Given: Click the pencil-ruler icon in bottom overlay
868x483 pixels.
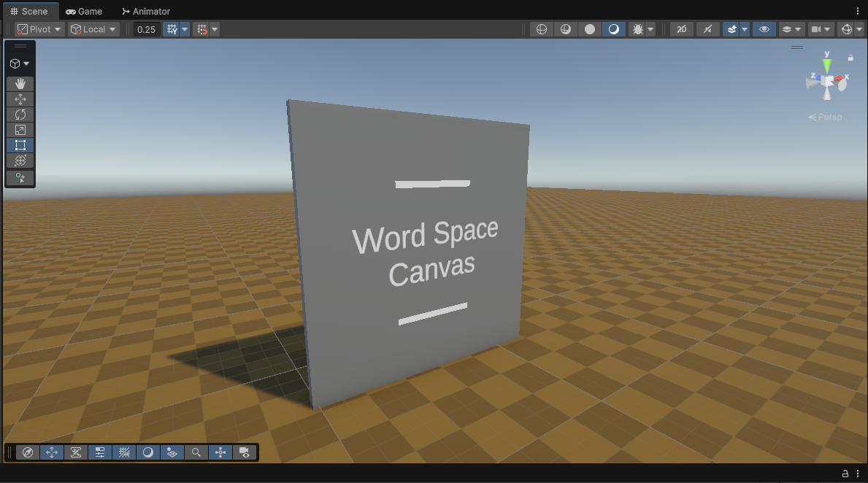Looking at the screenshot, I should click(x=76, y=452).
